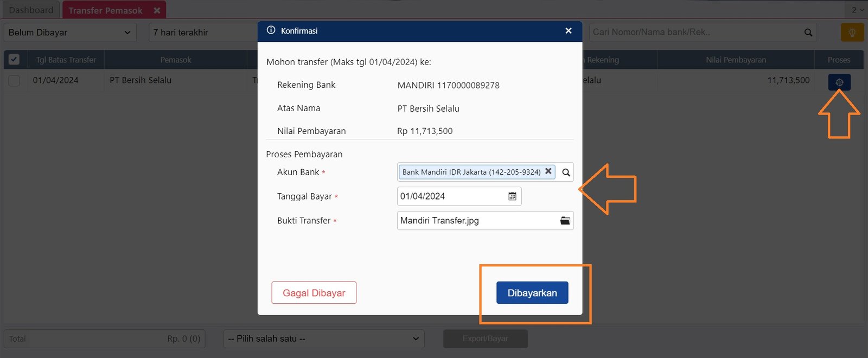Check the PT Bersih Selalu row checkbox

(x=14, y=80)
